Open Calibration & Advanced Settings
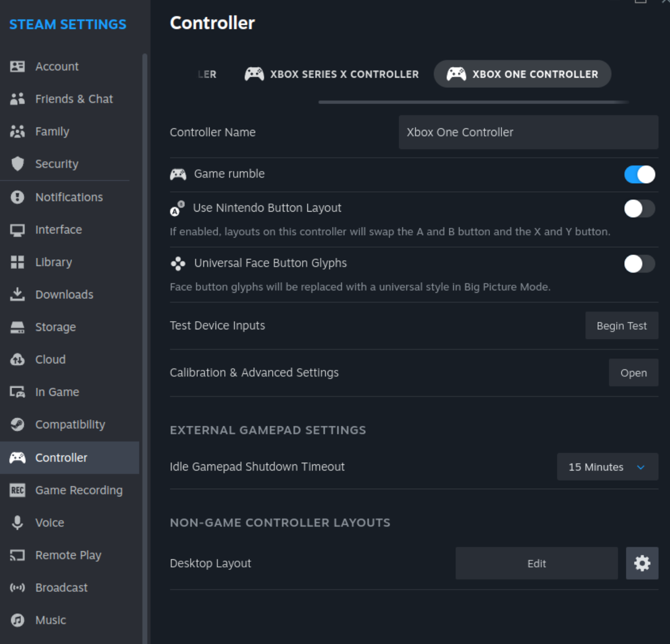This screenshot has height=644, width=670. click(633, 373)
